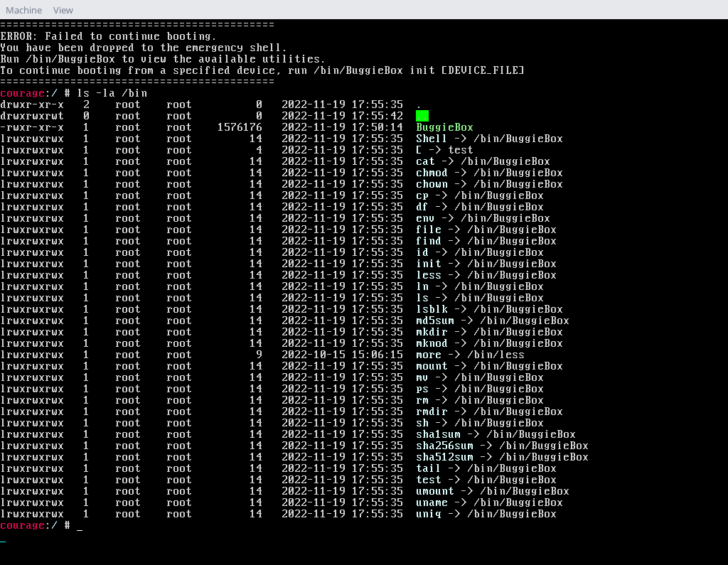The height and width of the screenshot is (565, 728).
Task: Click the 'sh -> /bin/BuggieBox' entry
Action: [480, 423]
